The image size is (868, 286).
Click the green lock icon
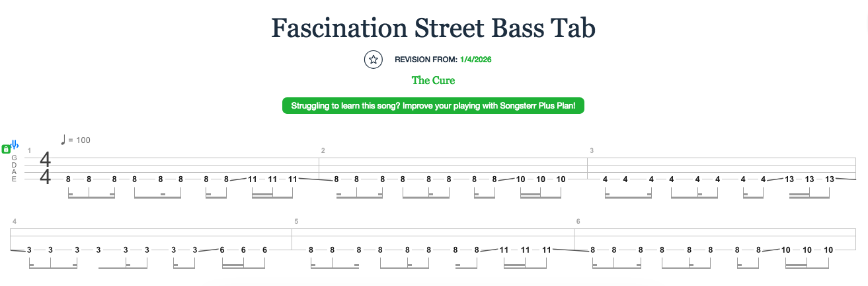coord(6,150)
